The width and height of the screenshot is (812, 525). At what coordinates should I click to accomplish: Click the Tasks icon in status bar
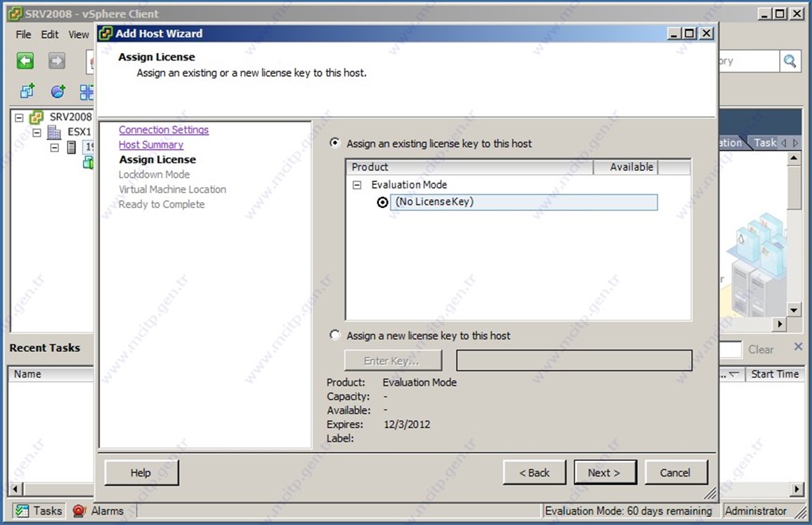coord(22,511)
